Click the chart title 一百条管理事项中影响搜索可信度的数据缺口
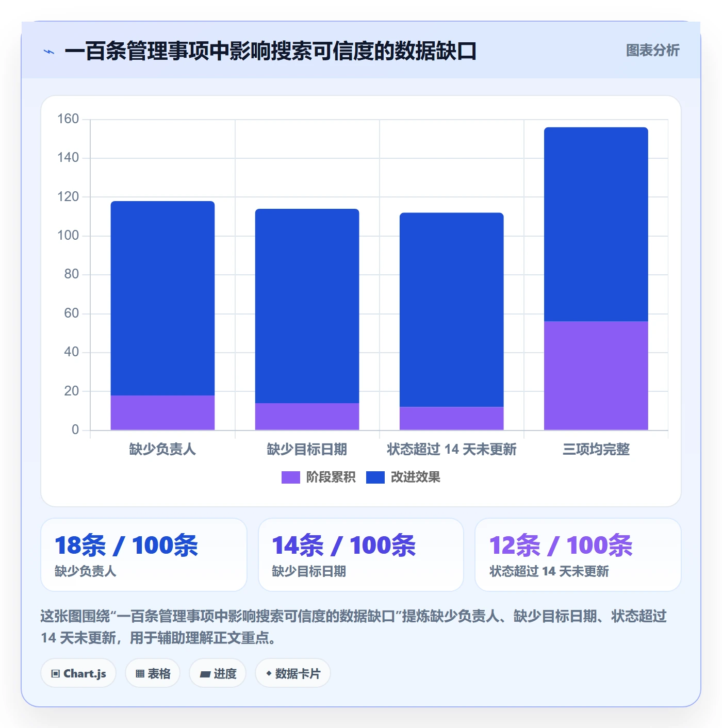The height and width of the screenshot is (728, 722). pos(270,51)
